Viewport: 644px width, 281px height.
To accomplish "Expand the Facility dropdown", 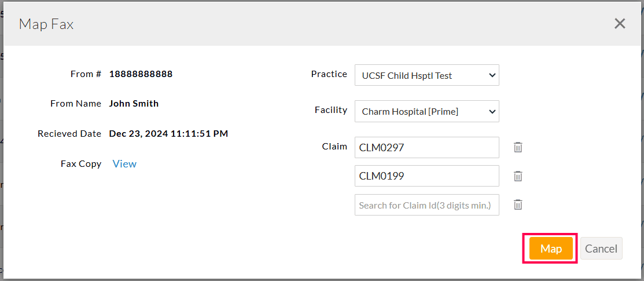I will tap(426, 111).
